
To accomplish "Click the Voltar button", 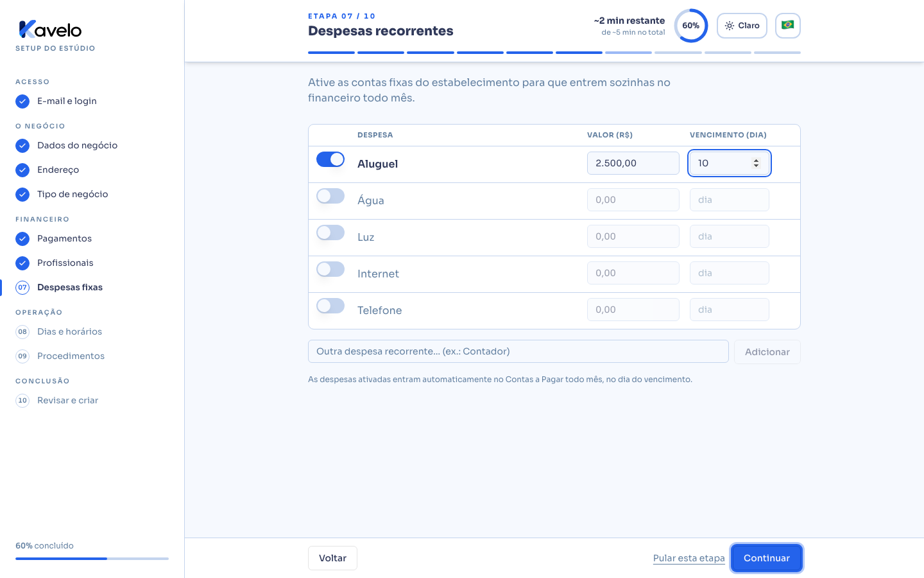I will 332,558.
